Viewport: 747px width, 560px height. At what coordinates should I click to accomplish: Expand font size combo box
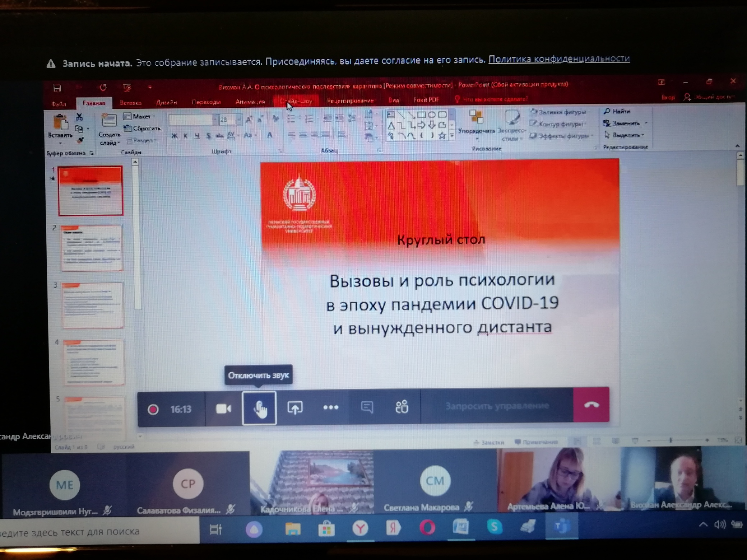pos(239,120)
